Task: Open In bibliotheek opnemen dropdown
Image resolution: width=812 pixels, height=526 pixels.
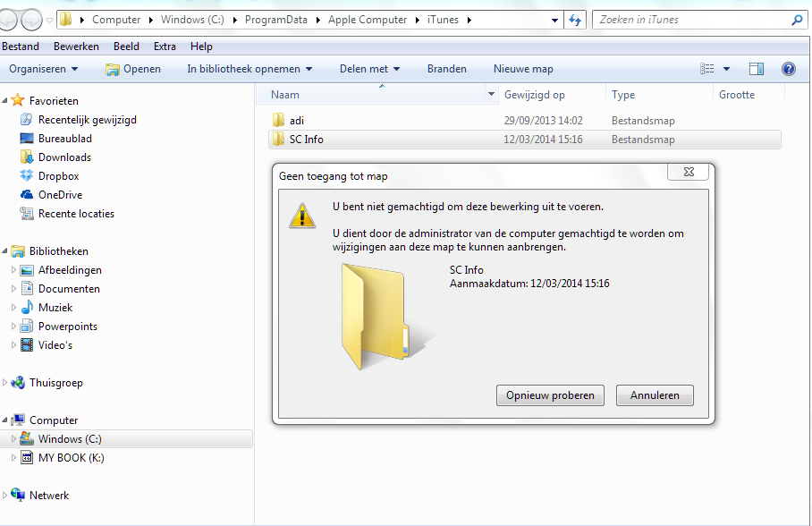Action: point(250,69)
